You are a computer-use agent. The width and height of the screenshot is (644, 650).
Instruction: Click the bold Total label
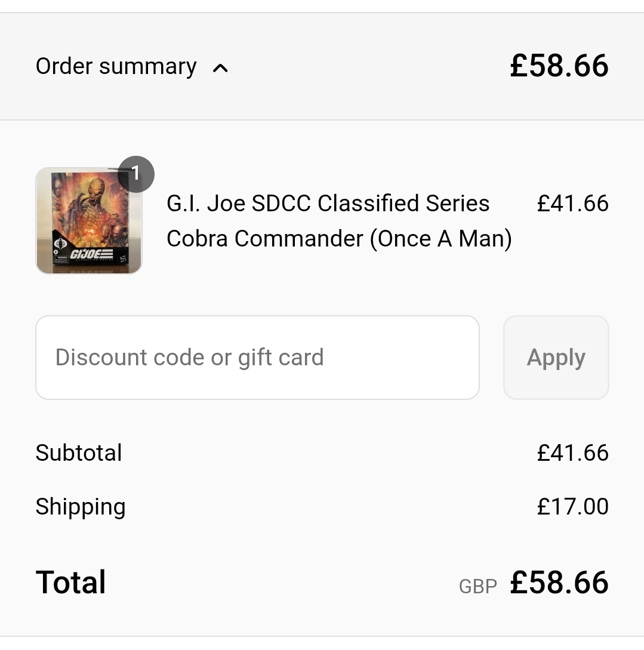(x=71, y=583)
